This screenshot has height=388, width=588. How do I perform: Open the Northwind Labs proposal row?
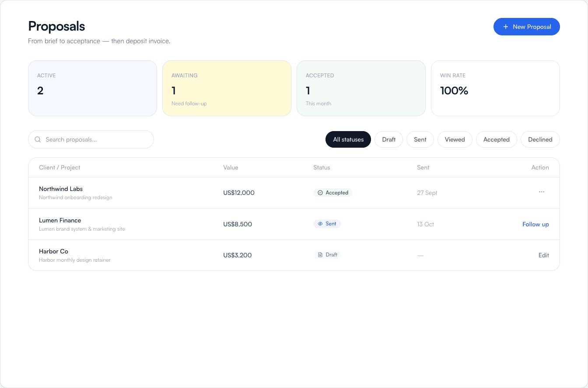click(294, 193)
